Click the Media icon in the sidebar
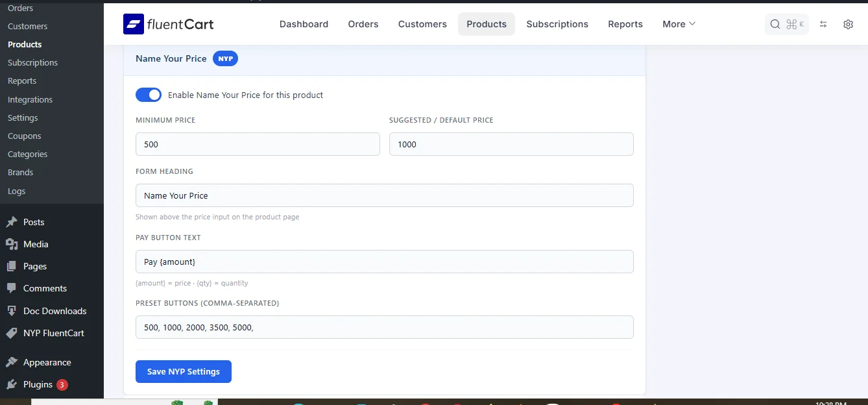 (x=12, y=244)
